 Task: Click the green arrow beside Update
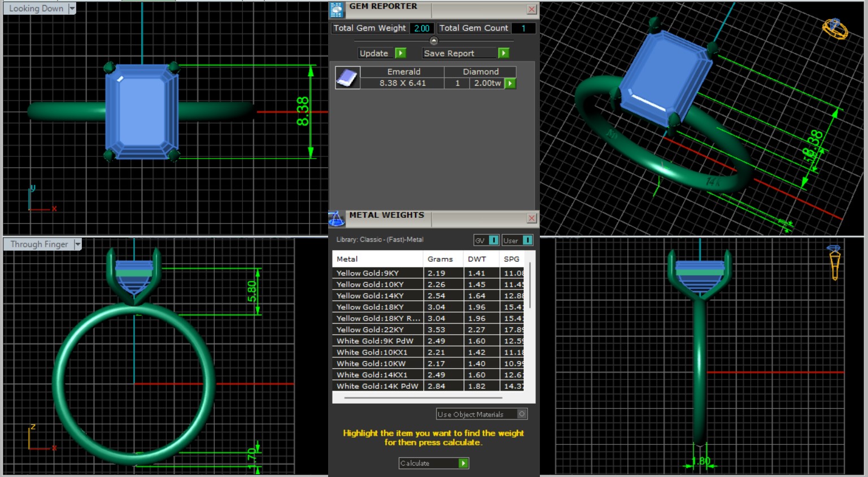(x=400, y=53)
